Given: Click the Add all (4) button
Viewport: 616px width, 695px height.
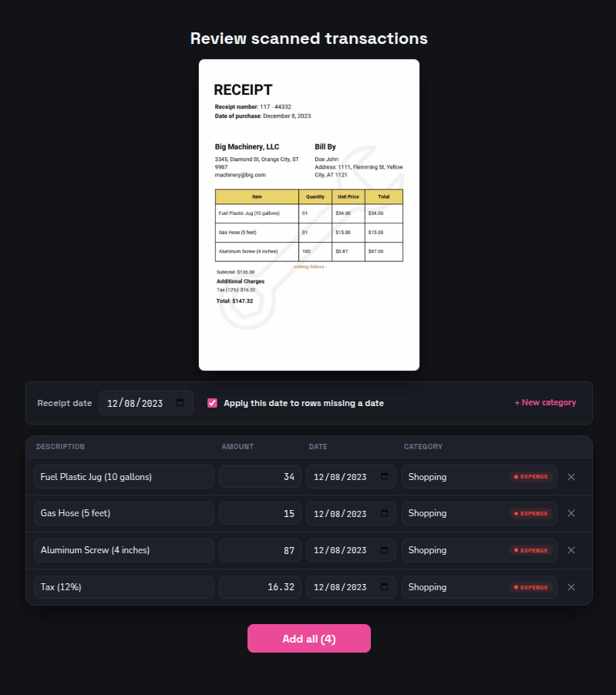Looking at the screenshot, I should (309, 638).
